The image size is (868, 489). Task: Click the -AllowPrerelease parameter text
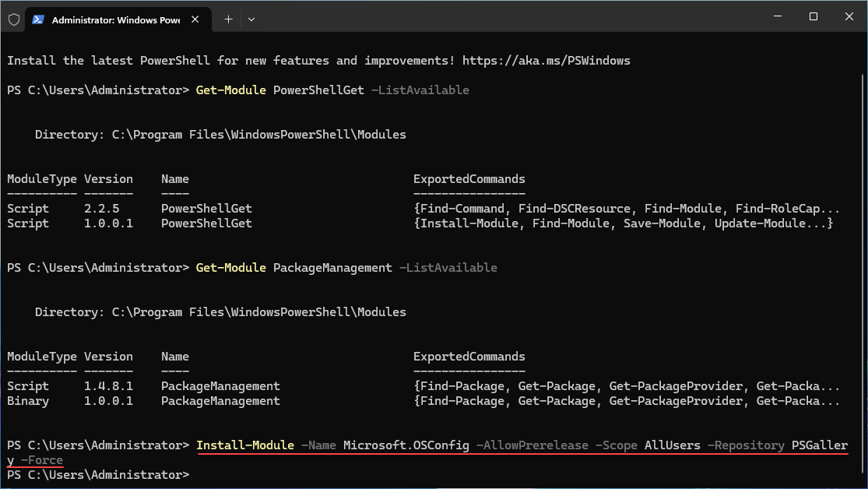pos(532,445)
